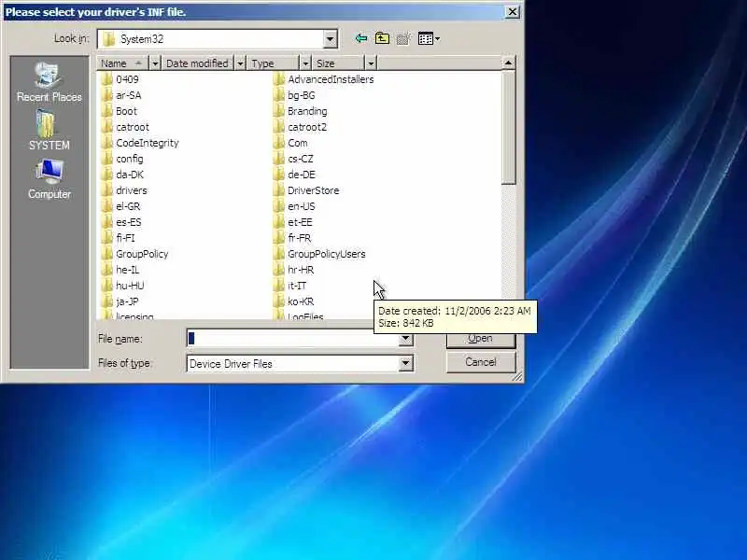Select the de-DE folder name
The image size is (747, 560).
[x=302, y=175]
